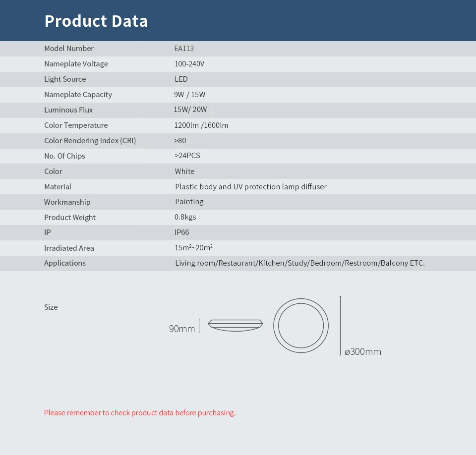Click the White color value

click(184, 171)
